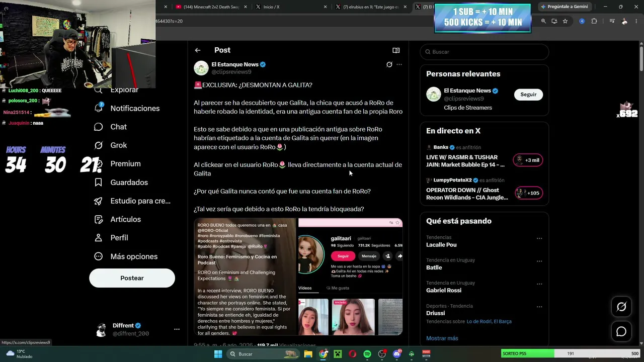Join the LumpyPotatoX2 live space +105
This screenshot has width=644, height=362.
pos(528,193)
